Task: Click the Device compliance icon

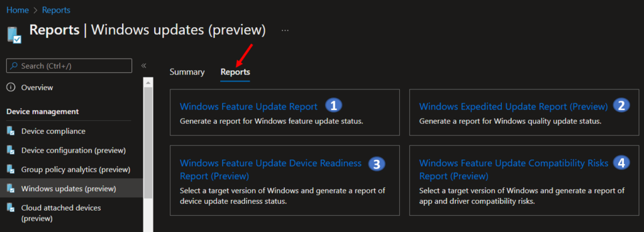Action: [11, 131]
